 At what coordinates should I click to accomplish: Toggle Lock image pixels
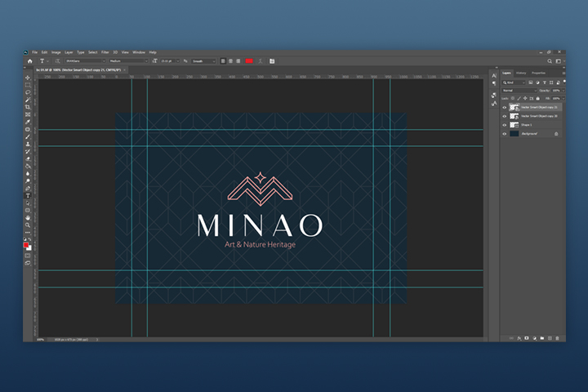click(519, 98)
